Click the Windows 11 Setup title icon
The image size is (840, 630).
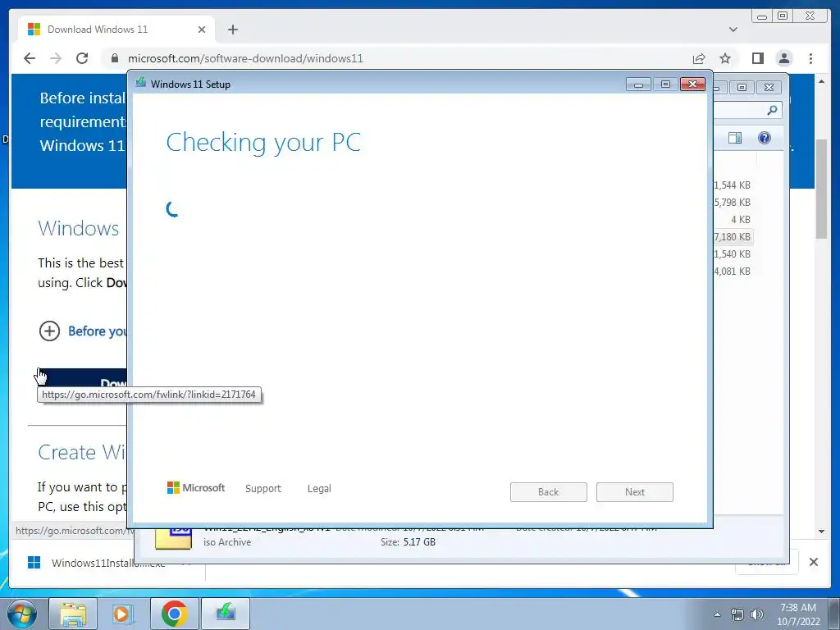(x=141, y=83)
